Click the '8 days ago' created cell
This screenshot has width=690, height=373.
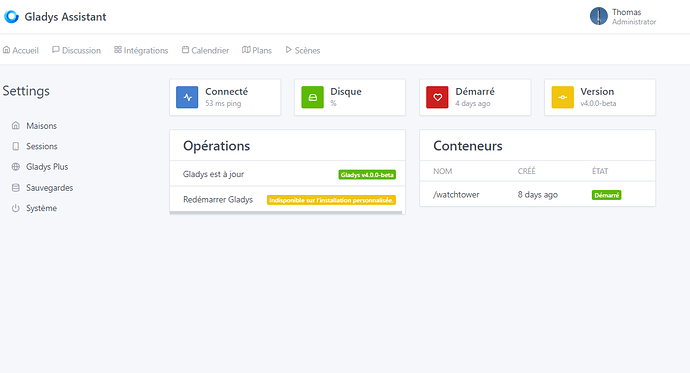coord(538,194)
